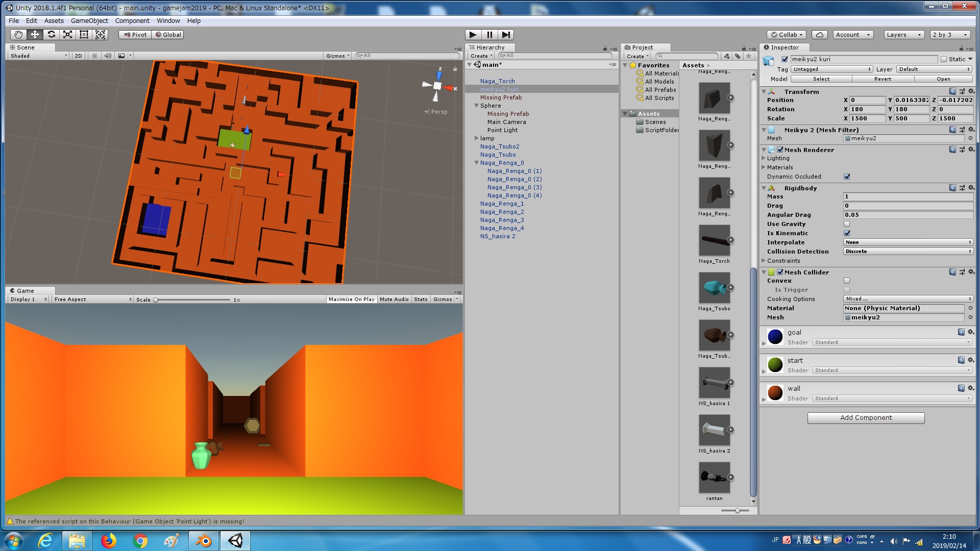Open the Component menu
Image resolution: width=980 pixels, height=551 pixels.
pos(132,21)
